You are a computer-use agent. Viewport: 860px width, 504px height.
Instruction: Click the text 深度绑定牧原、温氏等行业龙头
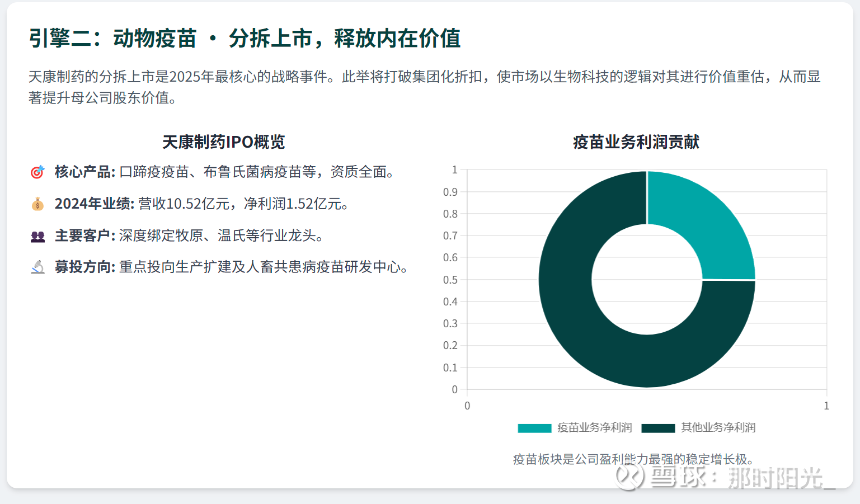218,236
